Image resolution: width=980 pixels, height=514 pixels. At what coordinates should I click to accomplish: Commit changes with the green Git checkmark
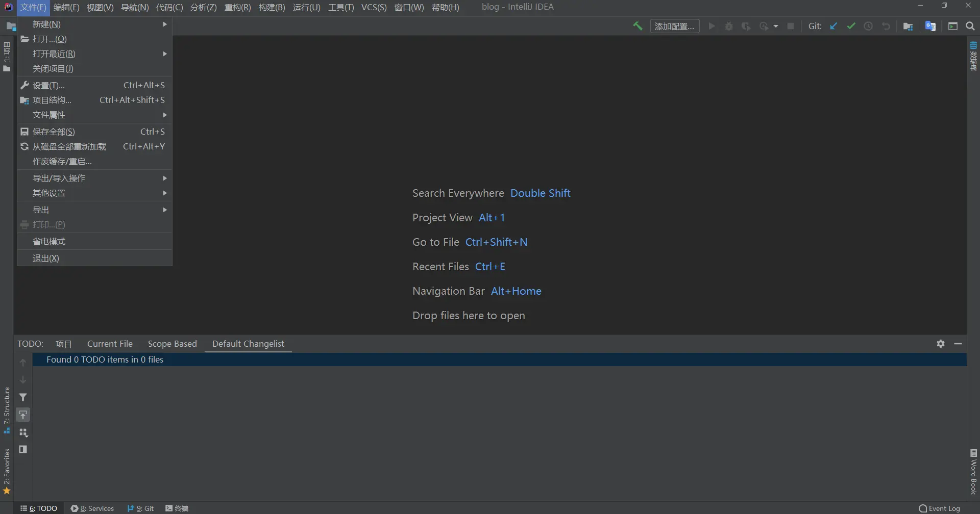pos(851,26)
